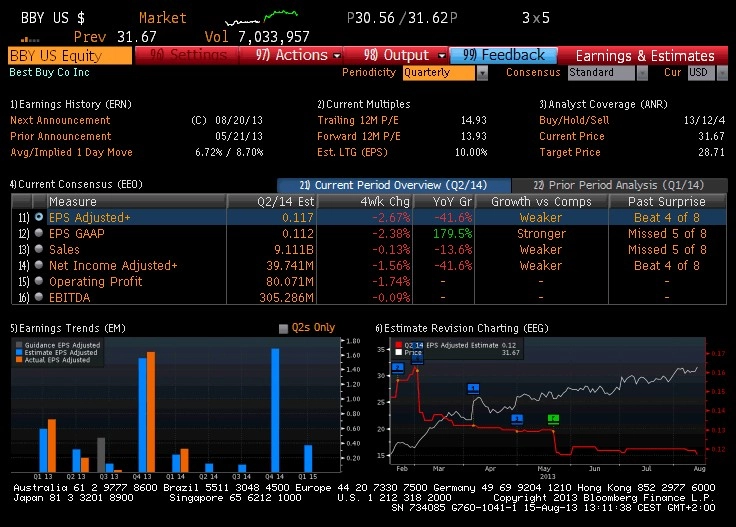Click 'Missed 5 of 8' in the Sales row

(x=667, y=249)
